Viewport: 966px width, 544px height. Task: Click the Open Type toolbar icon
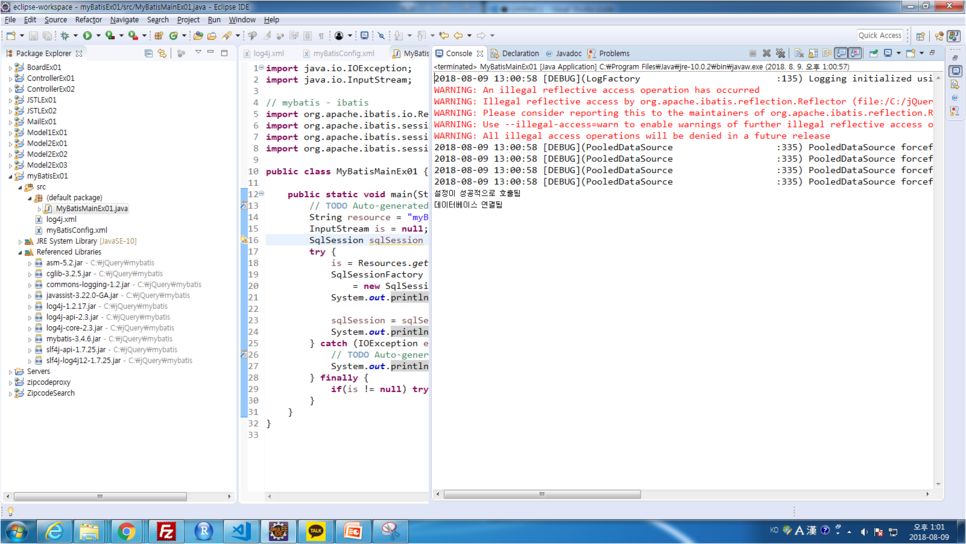coord(198,36)
